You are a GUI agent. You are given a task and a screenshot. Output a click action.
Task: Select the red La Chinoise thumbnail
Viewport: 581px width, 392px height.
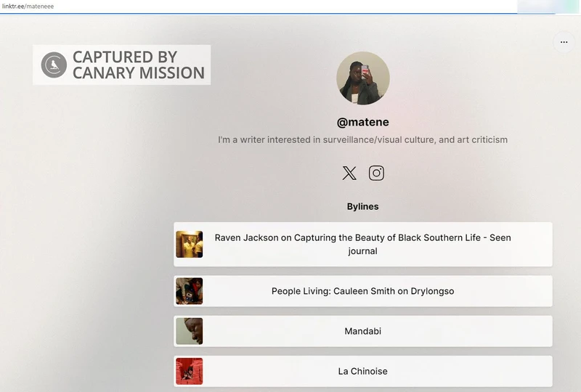189,371
